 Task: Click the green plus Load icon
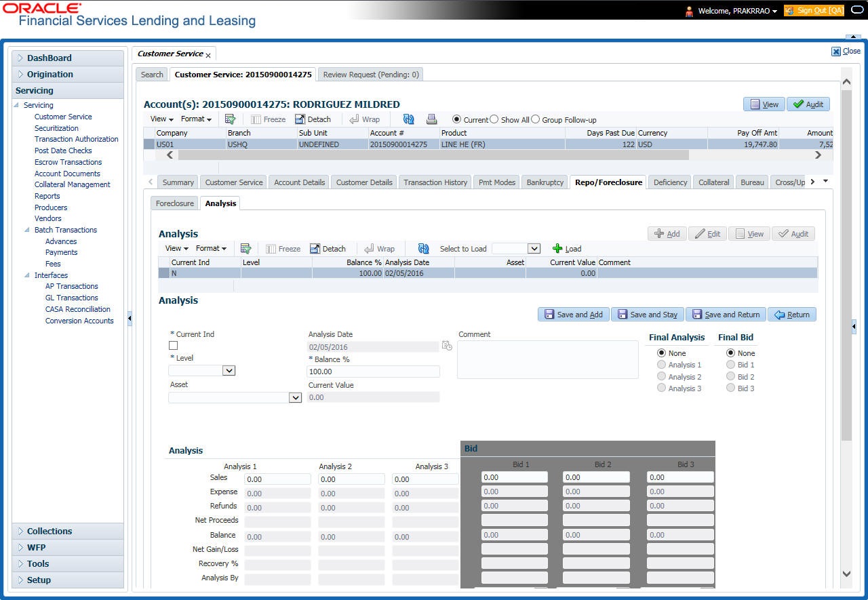557,249
